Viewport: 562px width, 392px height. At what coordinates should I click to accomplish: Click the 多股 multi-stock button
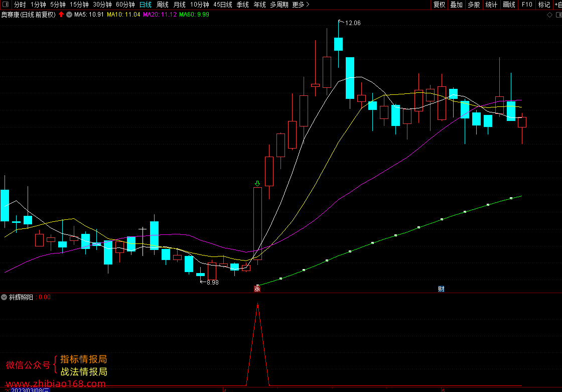[x=474, y=5]
